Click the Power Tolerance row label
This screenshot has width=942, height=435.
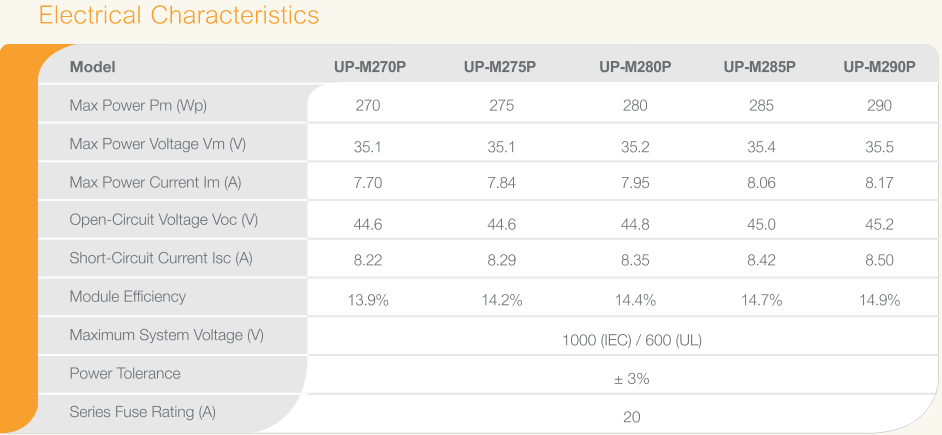[x=125, y=374]
